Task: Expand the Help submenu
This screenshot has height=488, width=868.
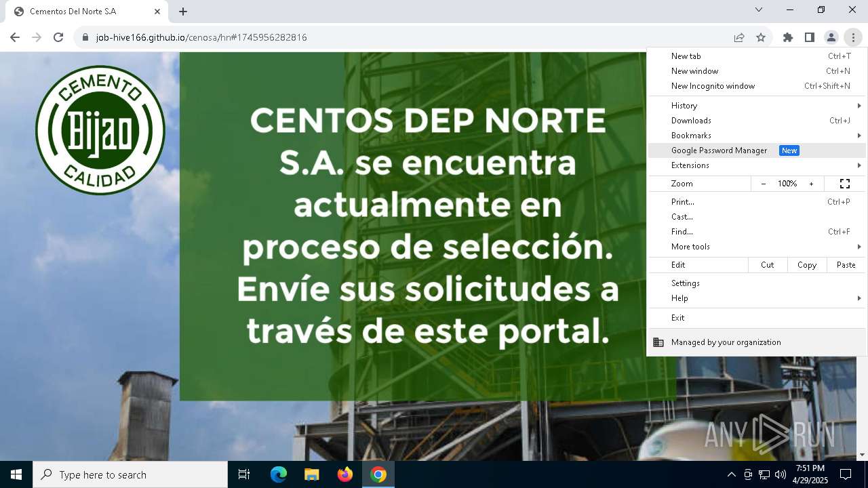Action: coord(757,298)
